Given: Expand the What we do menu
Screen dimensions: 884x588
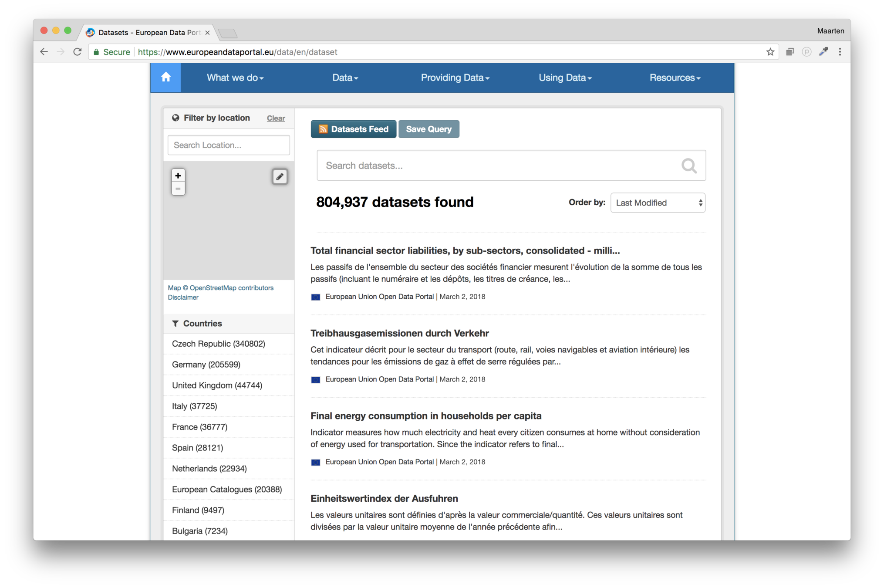Looking at the screenshot, I should point(235,78).
